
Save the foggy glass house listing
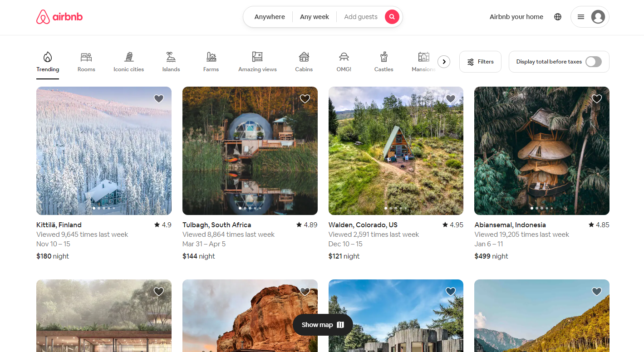pyautogui.click(x=159, y=291)
